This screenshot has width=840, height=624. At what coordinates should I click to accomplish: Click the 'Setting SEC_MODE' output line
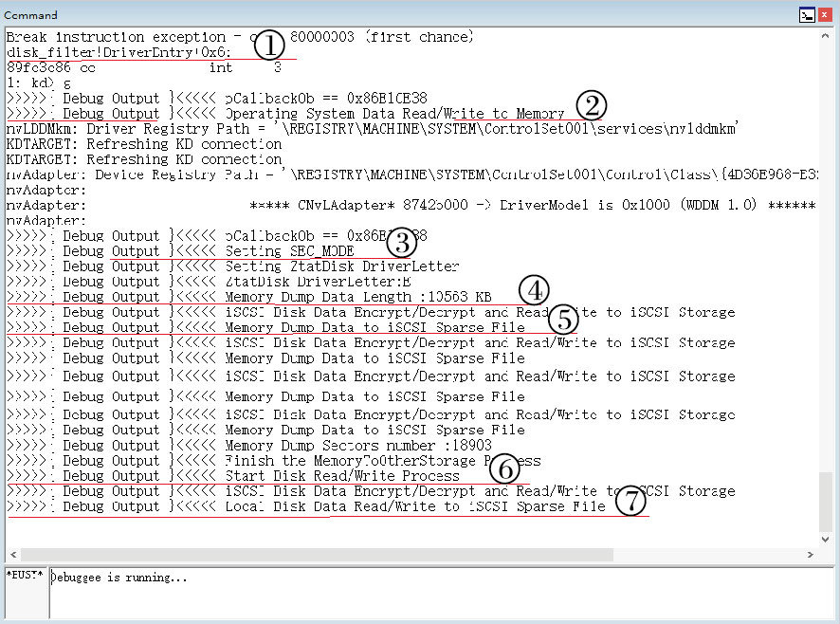tap(289, 251)
